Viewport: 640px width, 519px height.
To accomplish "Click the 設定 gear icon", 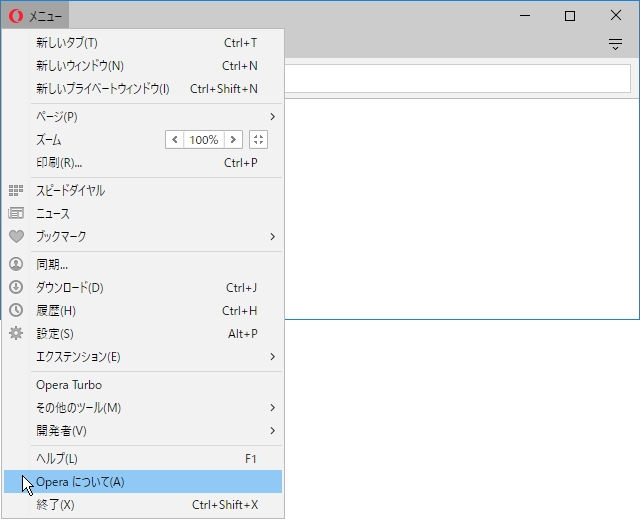I will click(x=16, y=333).
